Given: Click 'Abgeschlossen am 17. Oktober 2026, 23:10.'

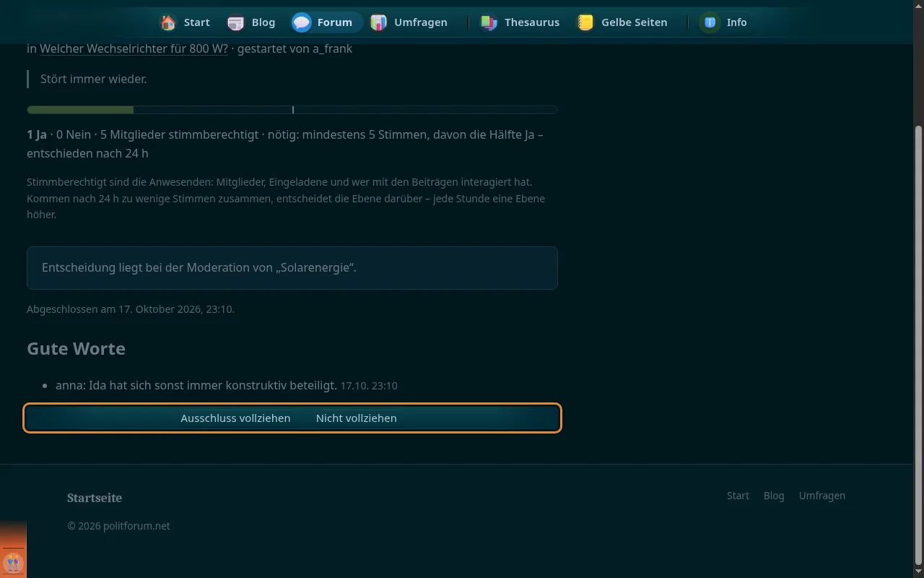Looking at the screenshot, I should coord(131,309).
